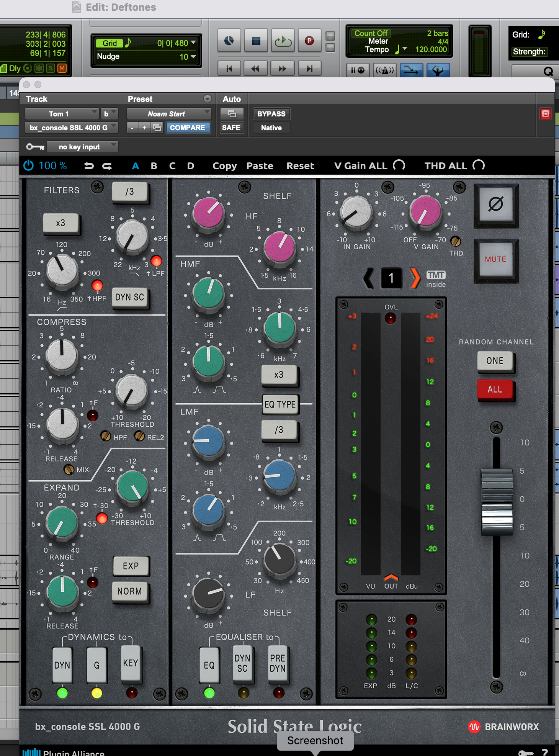
Task: Click Go to End transport button
Action: 309,69
